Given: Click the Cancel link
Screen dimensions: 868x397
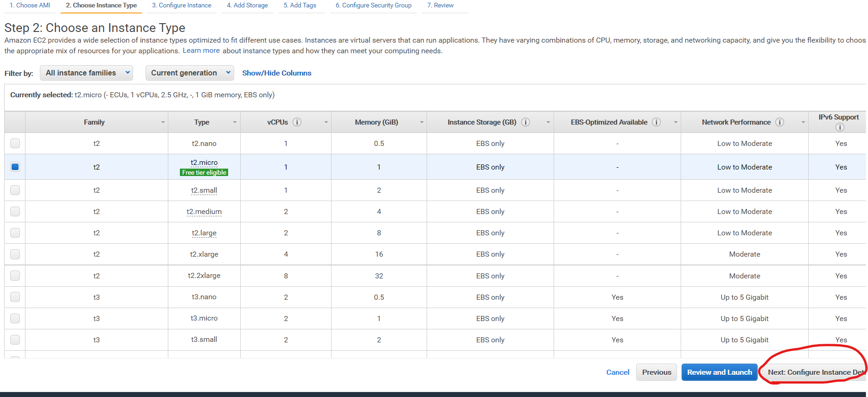Looking at the screenshot, I should coord(618,372).
